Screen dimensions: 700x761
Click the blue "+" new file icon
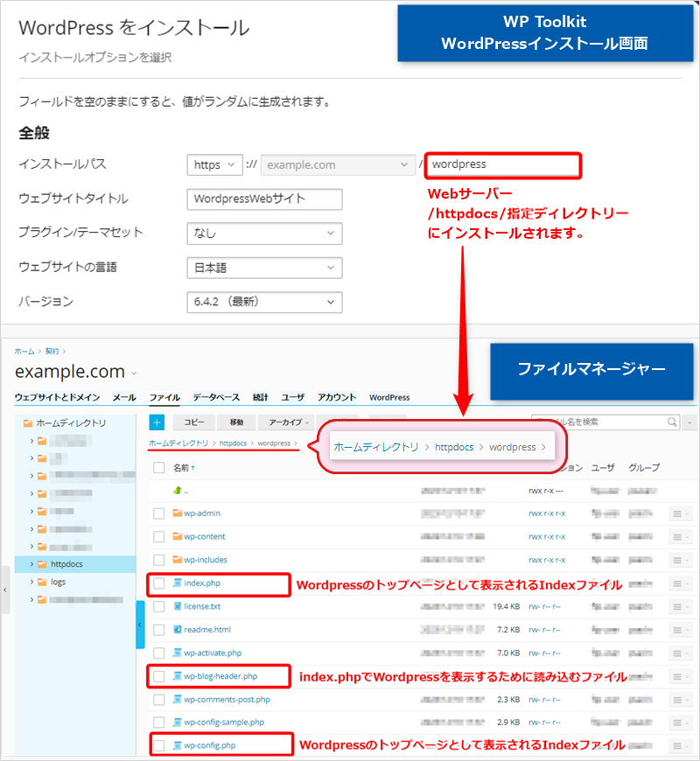coord(156,422)
